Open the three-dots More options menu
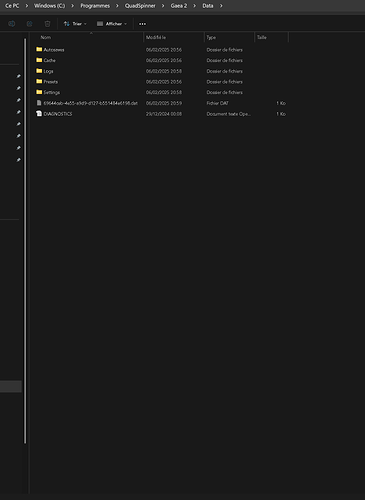Screen dimensions: 365x500 142,24
